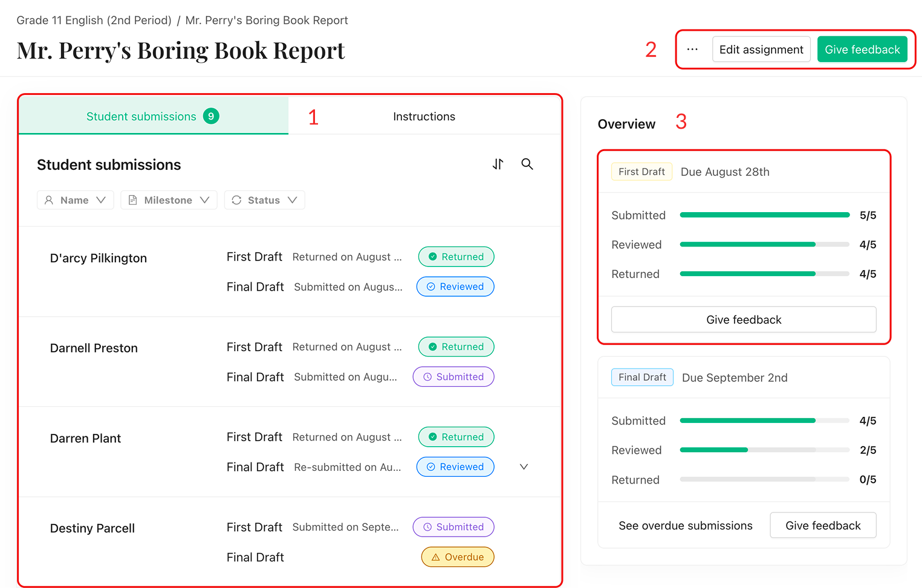Image resolution: width=922 pixels, height=588 pixels.
Task: Open the Milestone filter dropdown
Action: [169, 200]
